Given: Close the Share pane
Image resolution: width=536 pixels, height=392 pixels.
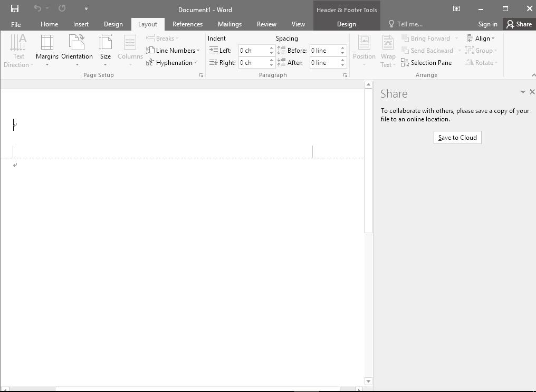Looking at the screenshot, I should point(532,92).
